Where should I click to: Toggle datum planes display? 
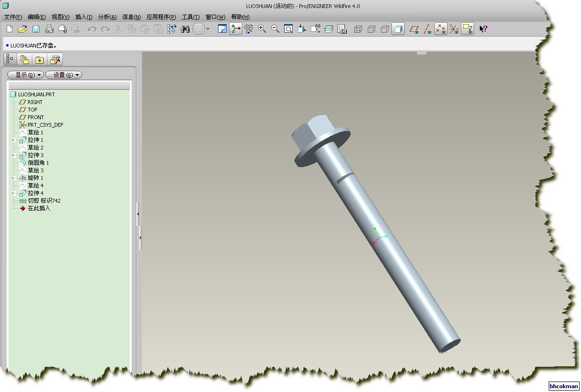tap(414, 29)
